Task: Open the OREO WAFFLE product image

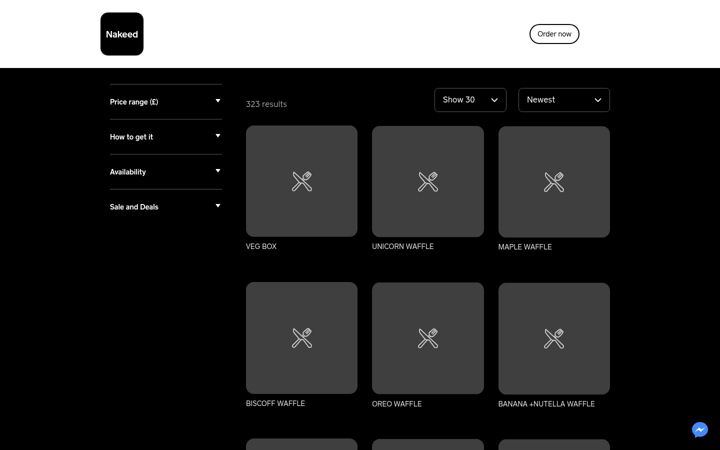Action: click(x=428, y=338)
